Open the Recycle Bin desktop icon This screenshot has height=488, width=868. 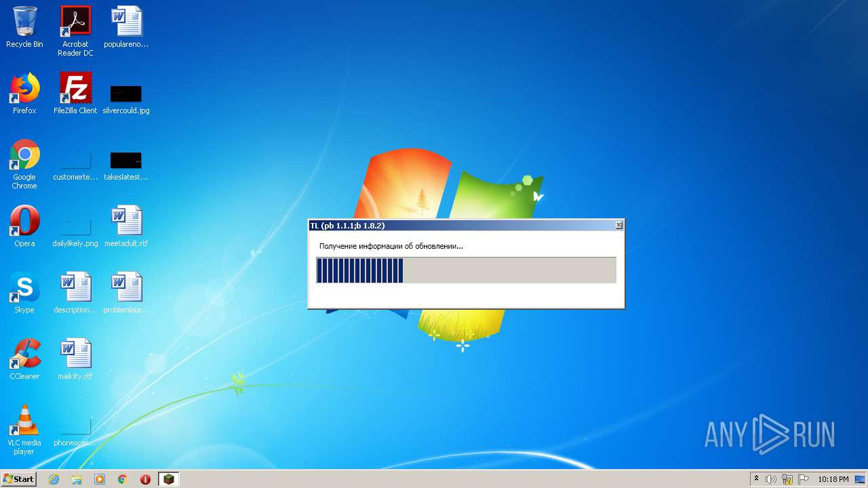click(x=24, y=27)
